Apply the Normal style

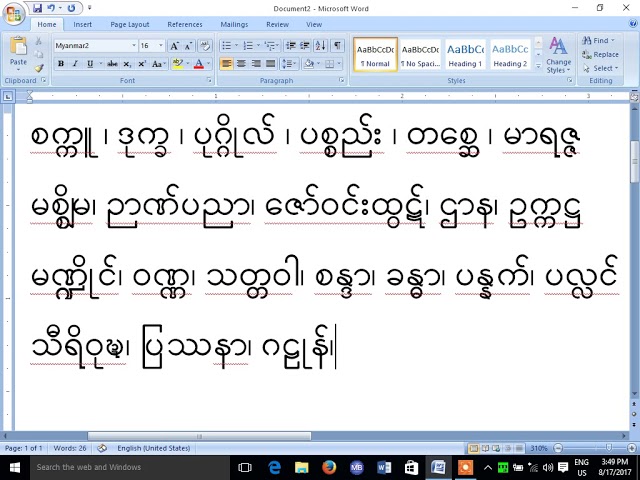[x=376, y=55]
